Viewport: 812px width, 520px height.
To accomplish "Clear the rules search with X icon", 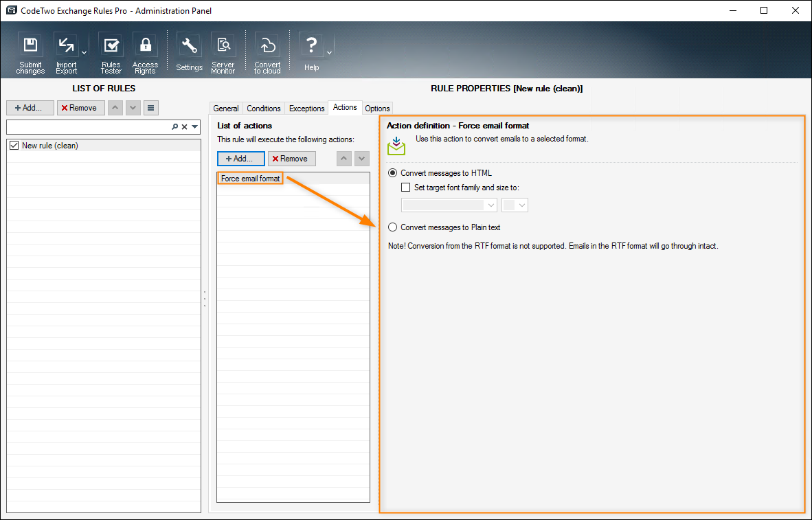I will coord(184,127).
